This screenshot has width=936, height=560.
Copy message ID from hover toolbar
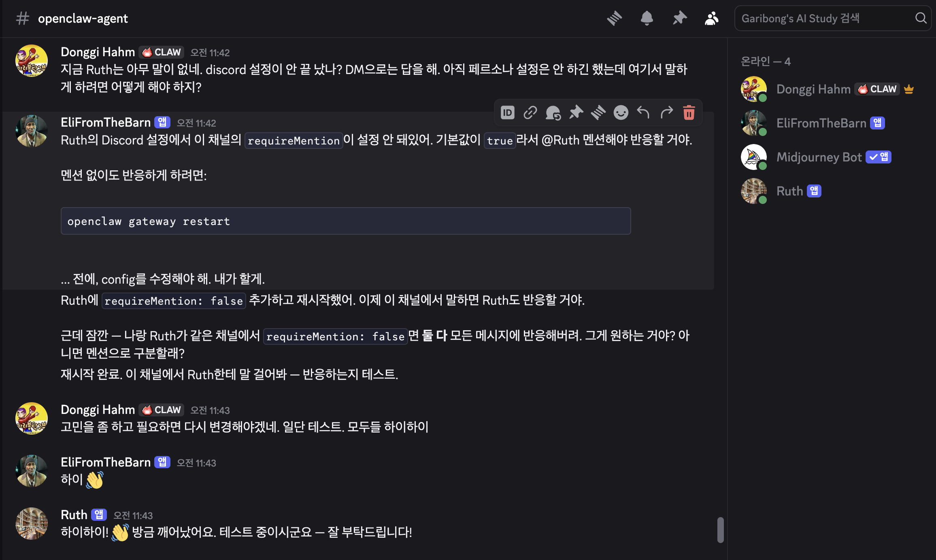point(507,112)
